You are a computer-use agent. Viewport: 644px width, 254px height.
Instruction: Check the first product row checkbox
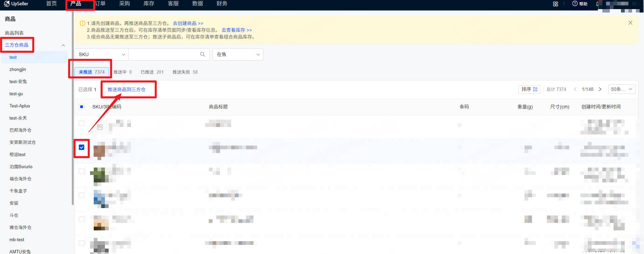tap(82, 123)
